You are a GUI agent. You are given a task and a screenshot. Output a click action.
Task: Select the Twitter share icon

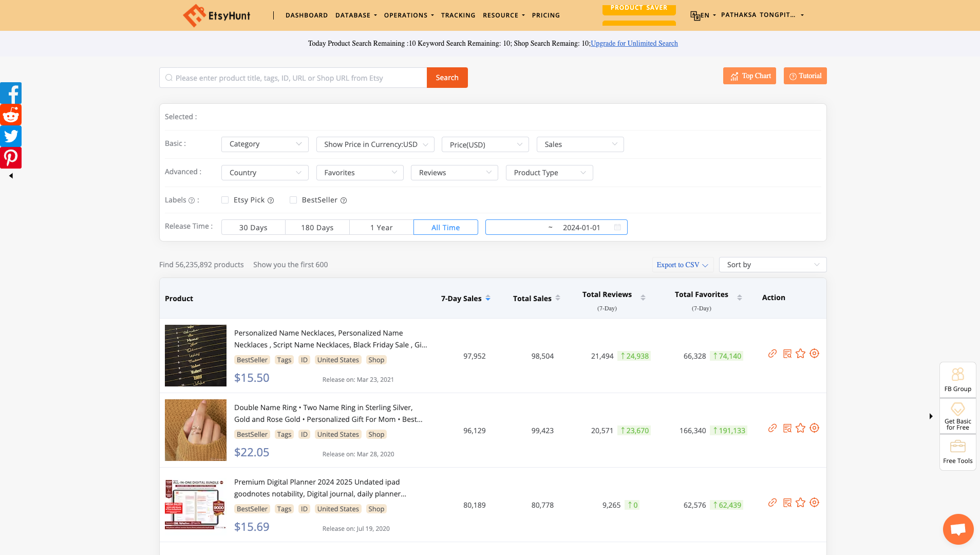(x=10, y=136)
